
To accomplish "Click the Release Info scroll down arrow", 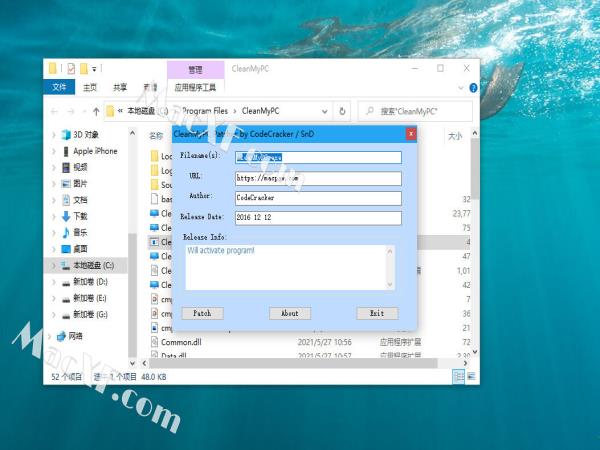I will (x=390, y=284).
